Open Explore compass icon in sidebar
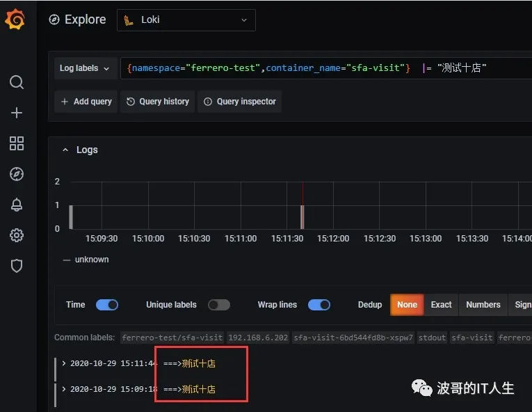Image resolution: width=532 pixels, height=412 pixels. 16,174
